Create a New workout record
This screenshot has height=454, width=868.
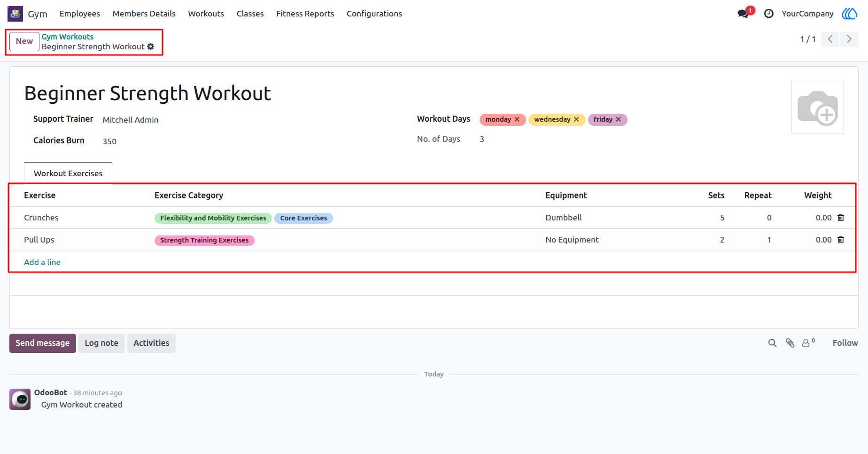(24, 41)
